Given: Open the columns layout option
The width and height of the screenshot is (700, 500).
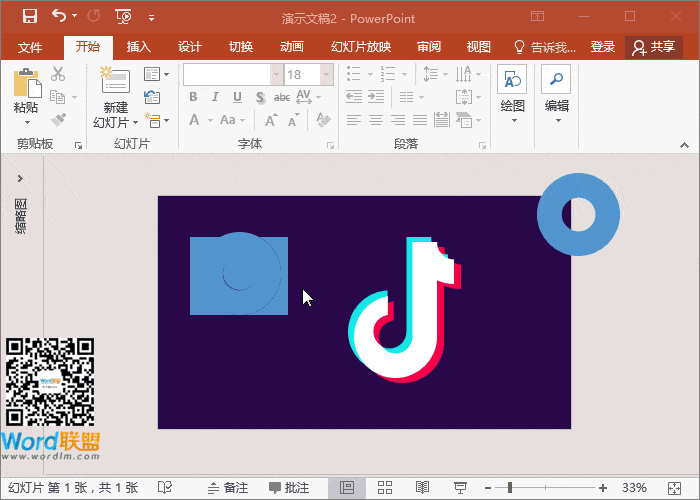Looking at the screenshot, I should [411, 97].
